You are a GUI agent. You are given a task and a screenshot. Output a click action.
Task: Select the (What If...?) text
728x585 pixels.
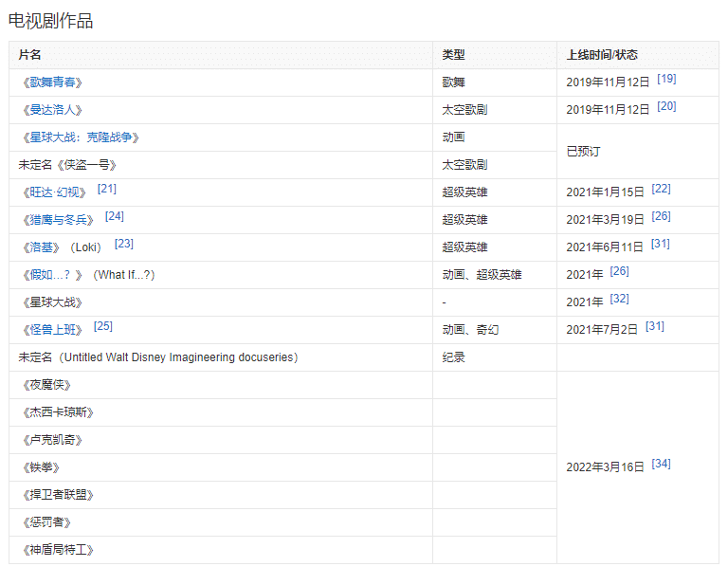point(124,275)
